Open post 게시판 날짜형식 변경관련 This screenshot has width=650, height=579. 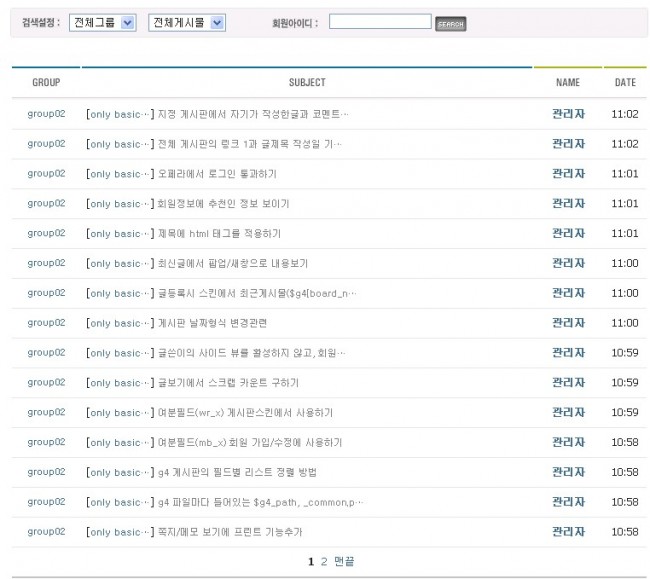[x=212, y=323]
